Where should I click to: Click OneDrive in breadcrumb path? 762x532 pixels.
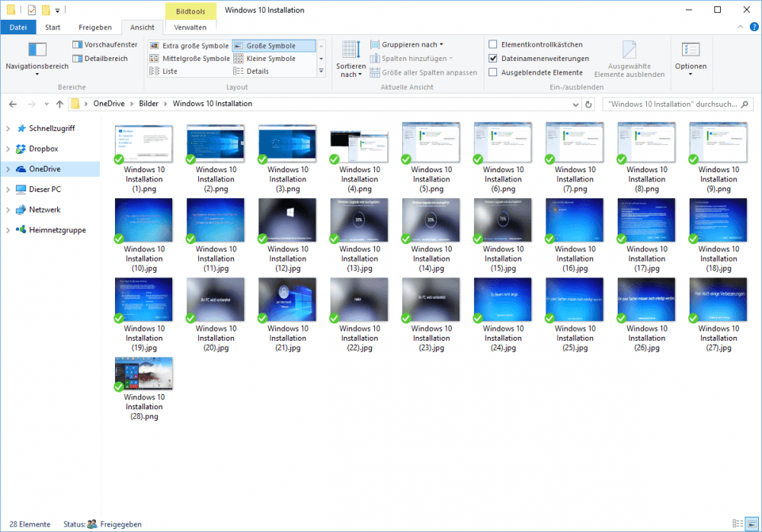(109, 104)
